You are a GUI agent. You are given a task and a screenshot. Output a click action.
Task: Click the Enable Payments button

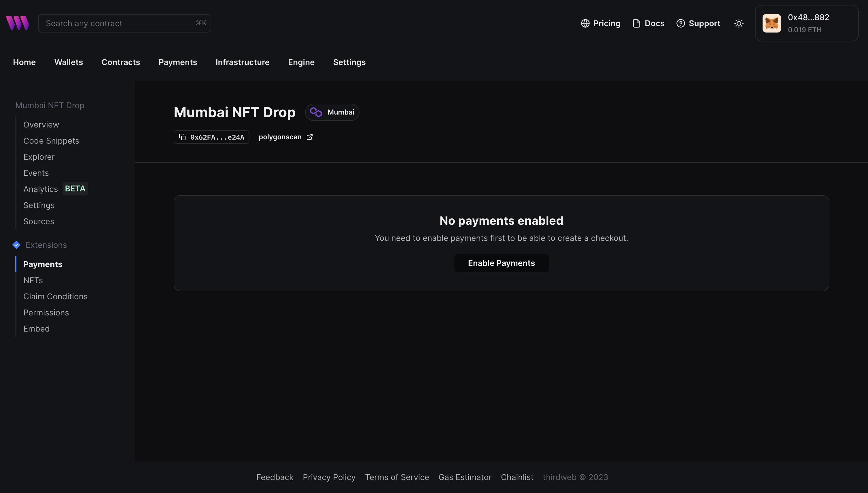[501, 263]
